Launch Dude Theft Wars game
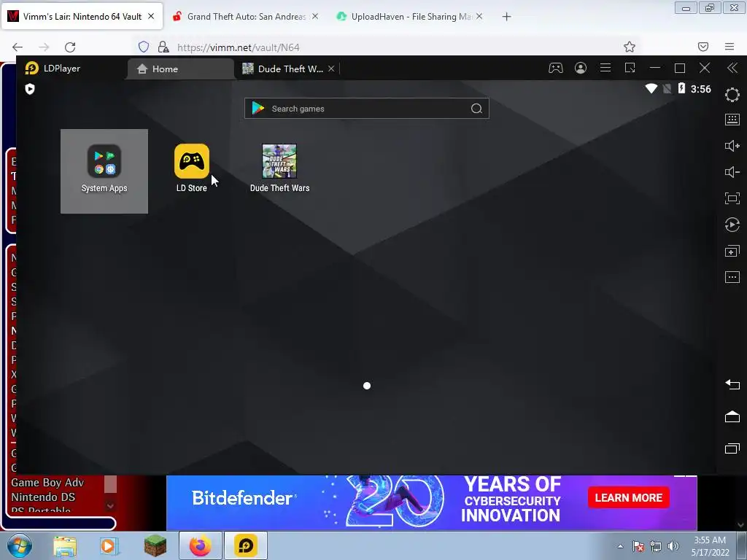This screenshot has height=560, width=747. tap(279, 168)
